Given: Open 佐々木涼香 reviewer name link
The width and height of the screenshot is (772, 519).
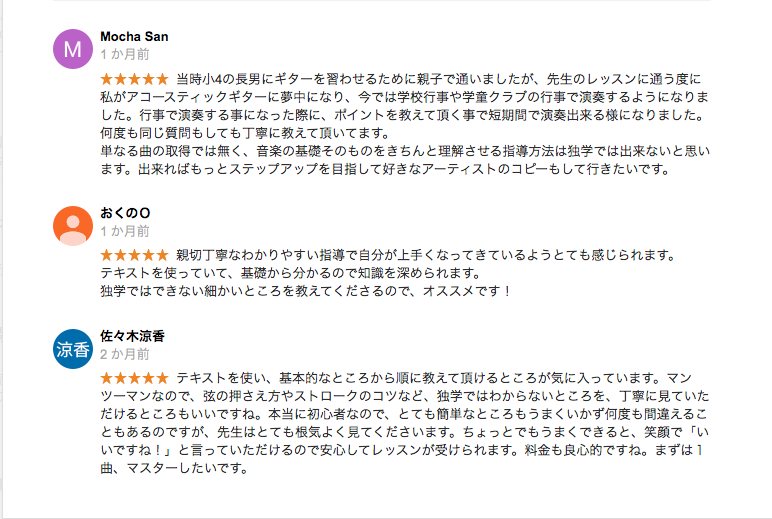Looking at the screenshot, I should click(x=132, y=337).
